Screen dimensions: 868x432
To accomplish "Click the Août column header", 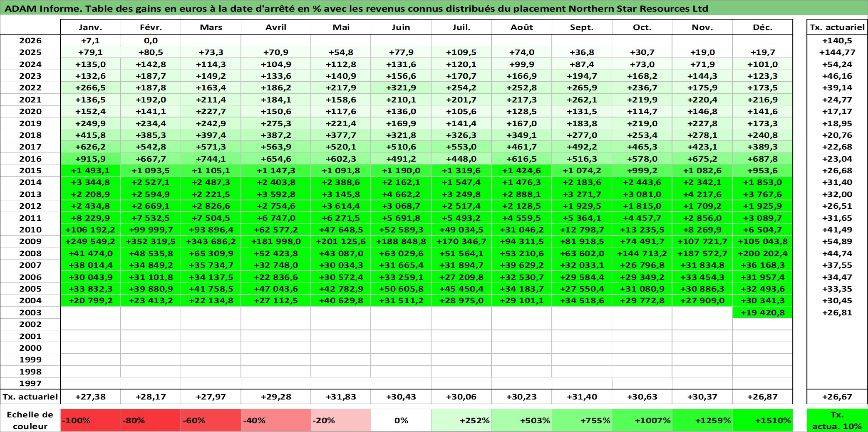I will 522,27.
